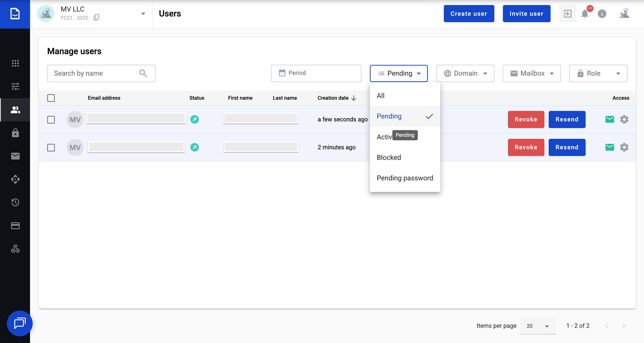Viewport: 644px width, 343px height.
Task: Expand the Domain filter dropdown
Action: [x=465, y=73]
